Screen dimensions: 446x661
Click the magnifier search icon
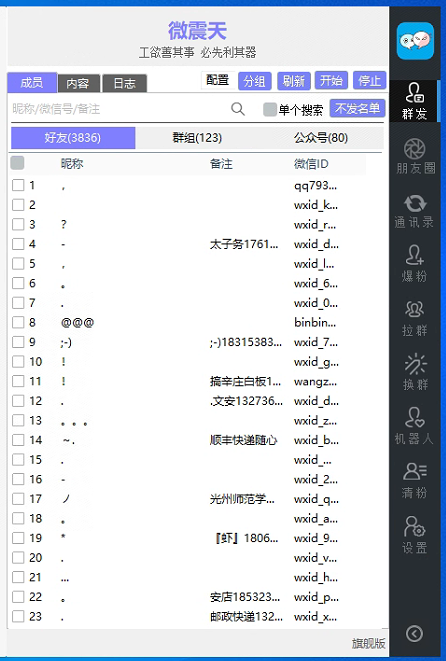point(238,109)
